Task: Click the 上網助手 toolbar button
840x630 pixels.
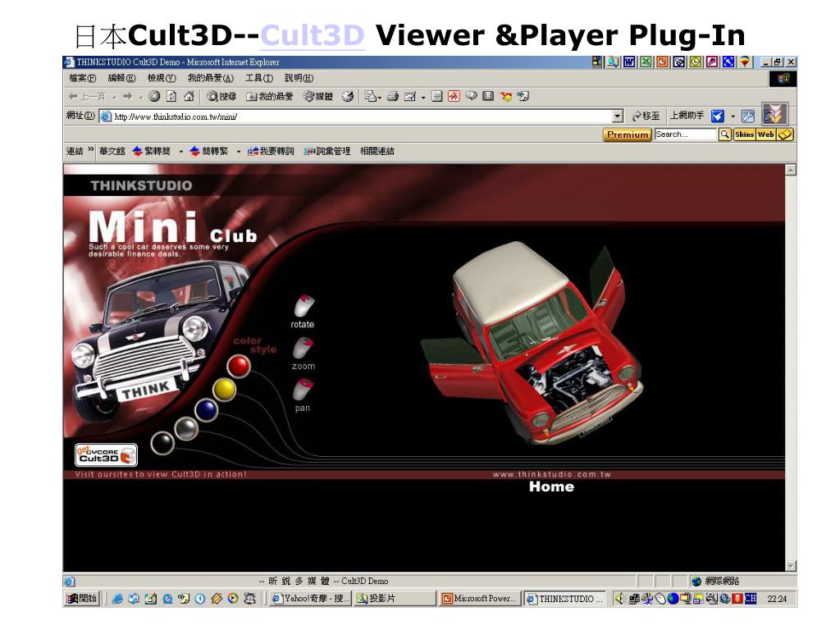Action: 687,116
